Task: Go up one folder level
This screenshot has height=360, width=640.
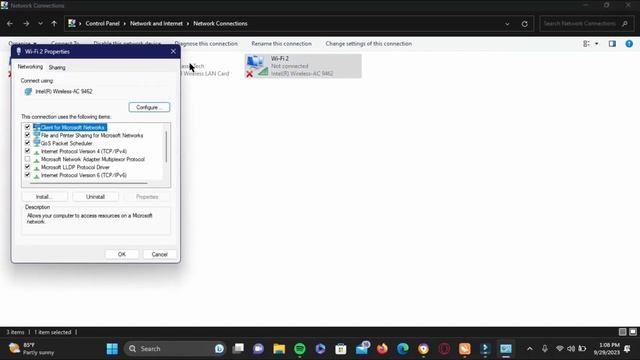Action: pyautogui.click(x=54, y=24)
